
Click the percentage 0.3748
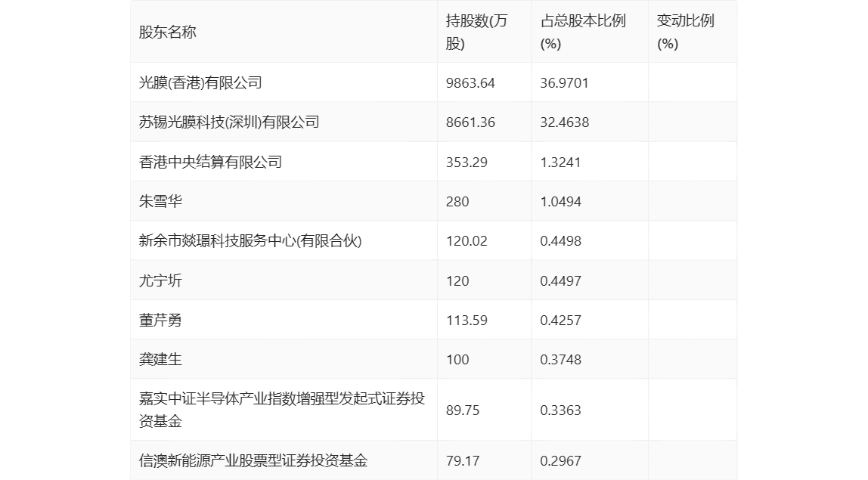point(561,359)
